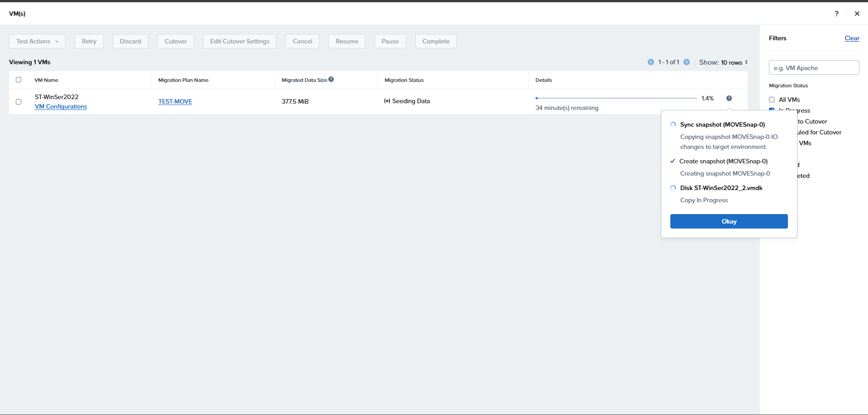Select the ST-WinSer2022 row checkbox
The image size is (868, 415).
[x=19, y=102]
